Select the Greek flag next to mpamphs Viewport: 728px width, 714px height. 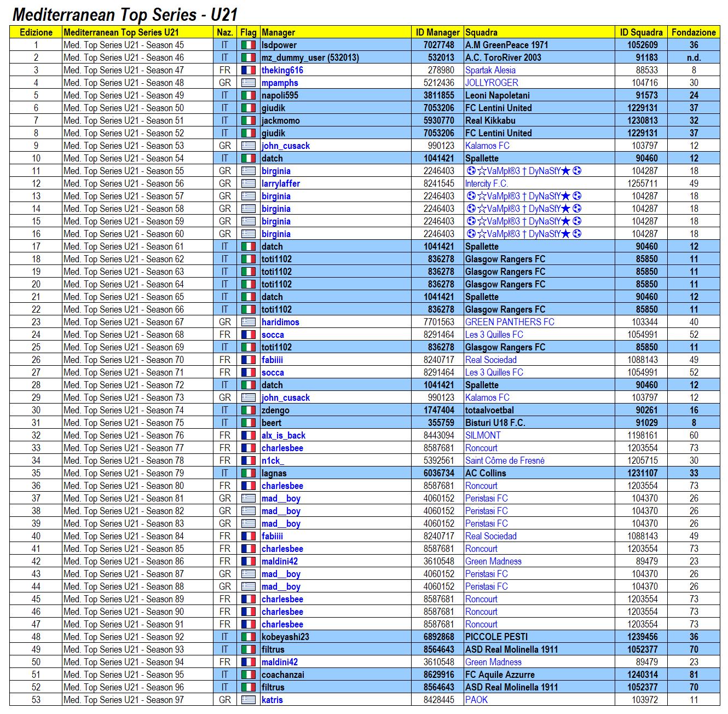click(249, 83)
